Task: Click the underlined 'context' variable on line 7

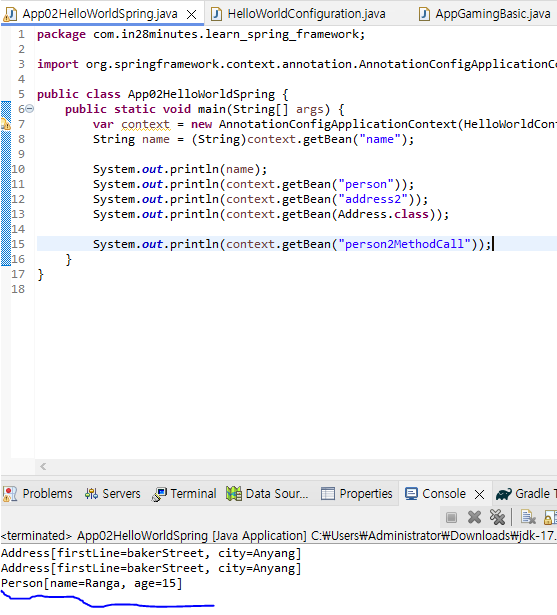Action: (146, 124)
